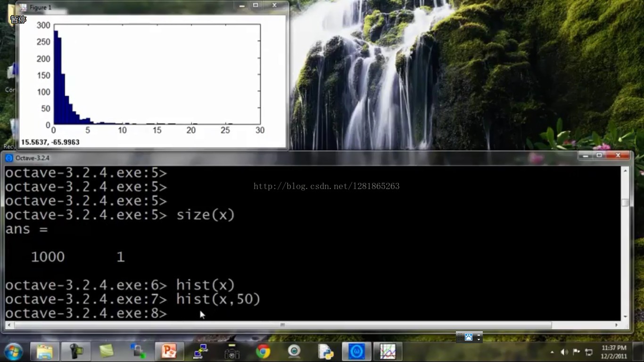644x362 pixels.
Task: Open the Windows Start menu
Action: (13, 352)
